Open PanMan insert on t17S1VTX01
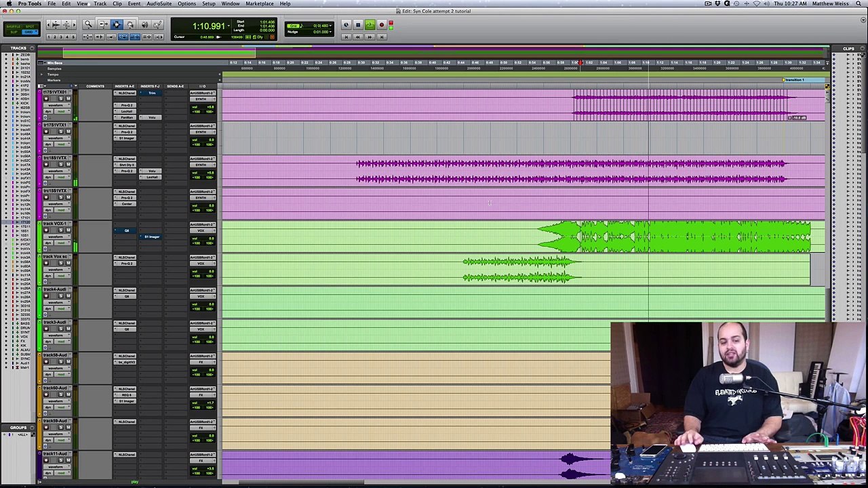Image resolution: width=868 pixels, height=488 pixels. [125, 117]
